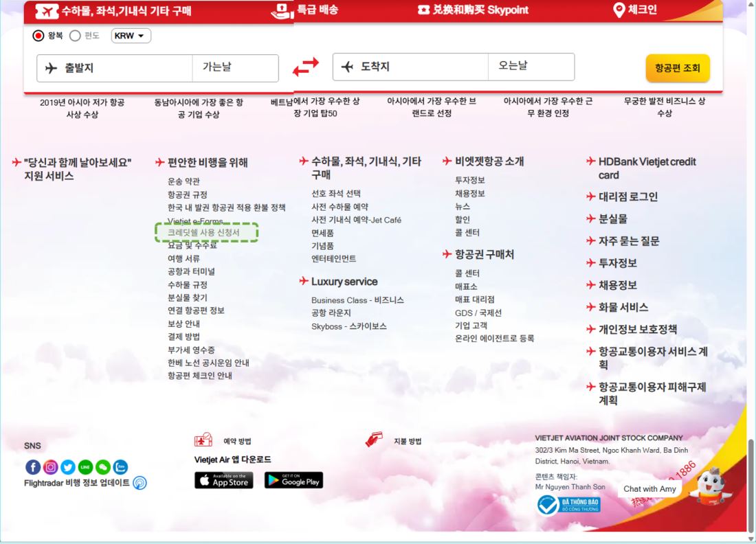Open the 면세품 link
The width and height of the screenshot is (756, 544).
[x=322, y=233]
